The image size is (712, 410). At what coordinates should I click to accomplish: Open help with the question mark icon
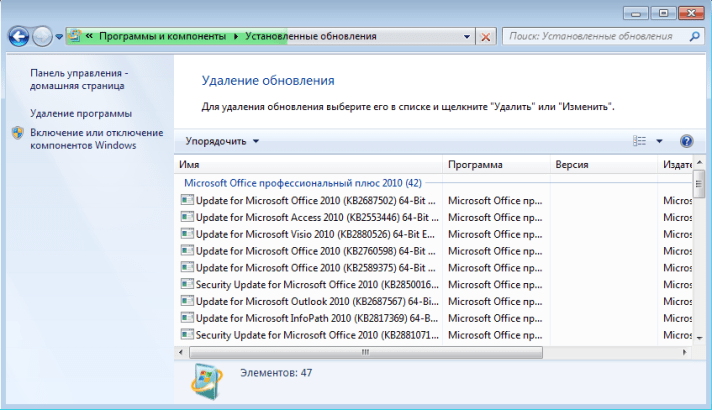686,141
